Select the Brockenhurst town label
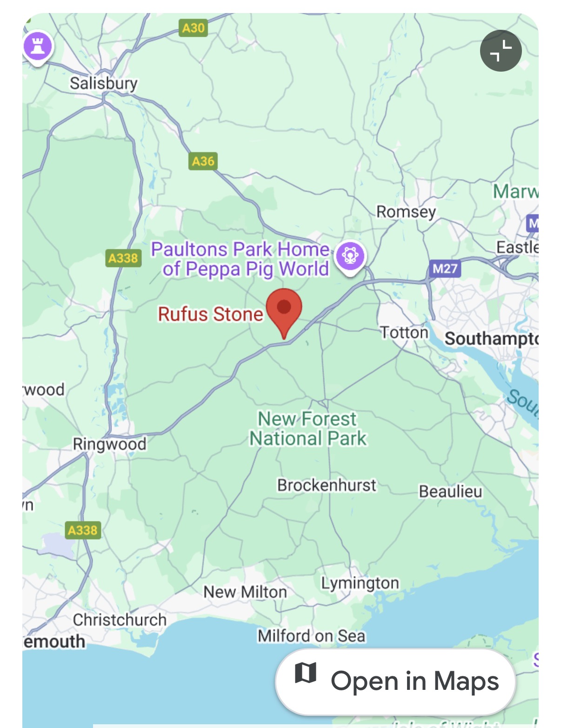561x728 pixels. tap(327, 485)
